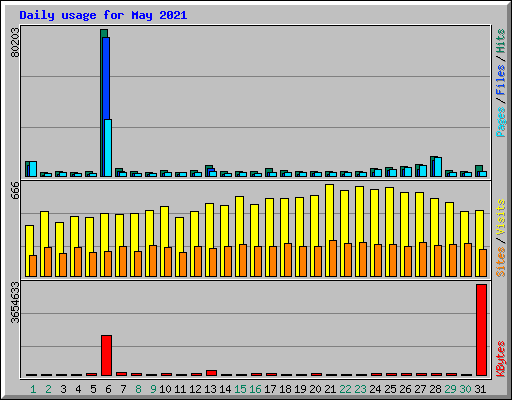
Task: Click the 666 axis maximum value
Action: pos(15,190)
